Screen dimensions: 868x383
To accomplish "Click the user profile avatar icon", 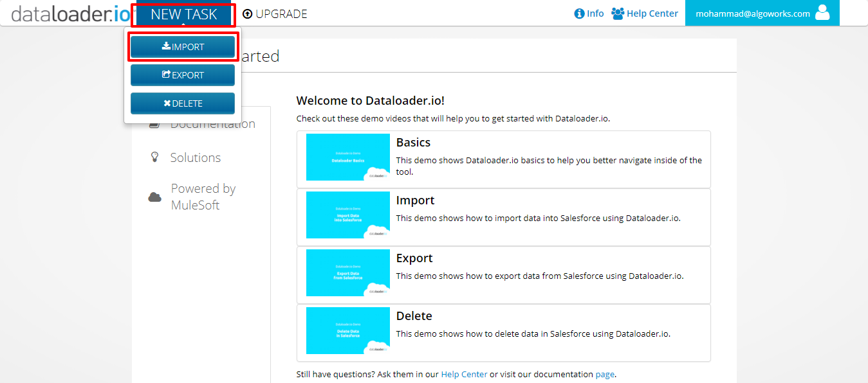I will 822,13.
